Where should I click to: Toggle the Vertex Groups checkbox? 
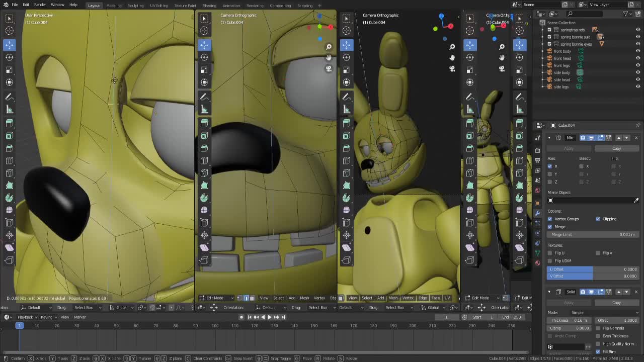tap(550, 219)
